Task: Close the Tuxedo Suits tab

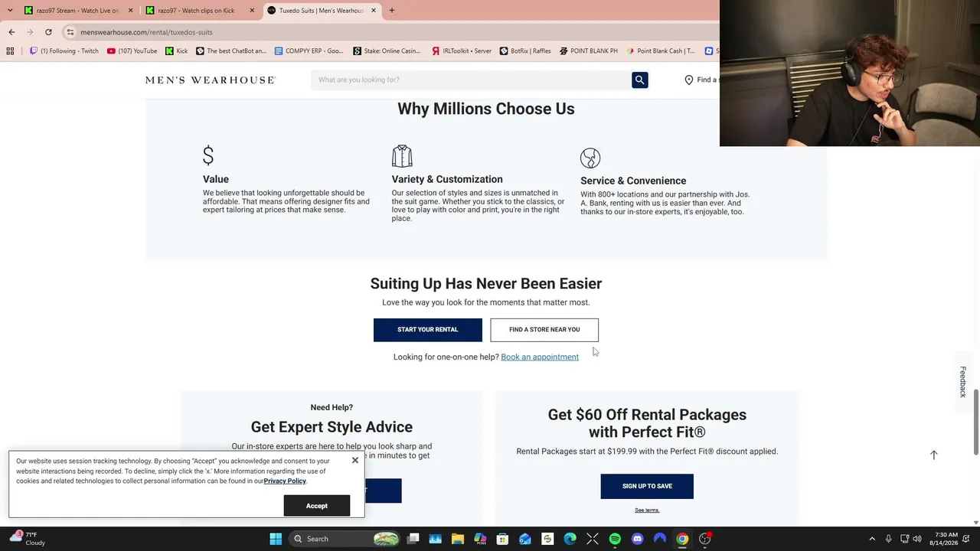Action: 374,11
